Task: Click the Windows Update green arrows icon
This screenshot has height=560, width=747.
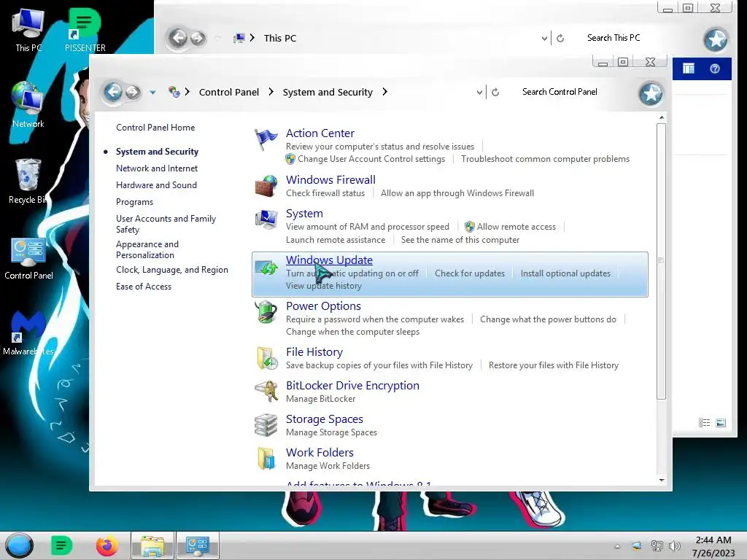Action: point(266,268)
